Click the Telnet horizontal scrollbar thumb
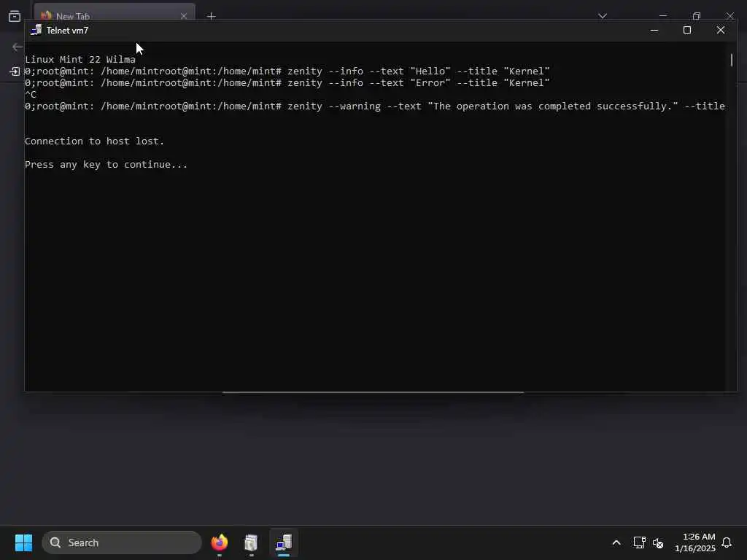This screenshot has width=747, height=560. (373, 392)
